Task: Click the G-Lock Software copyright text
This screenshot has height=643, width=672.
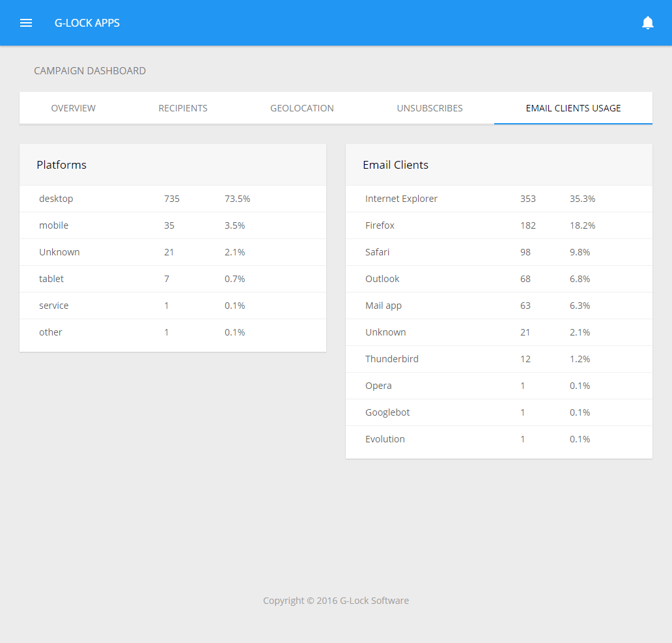Action: tap(335, 600)
